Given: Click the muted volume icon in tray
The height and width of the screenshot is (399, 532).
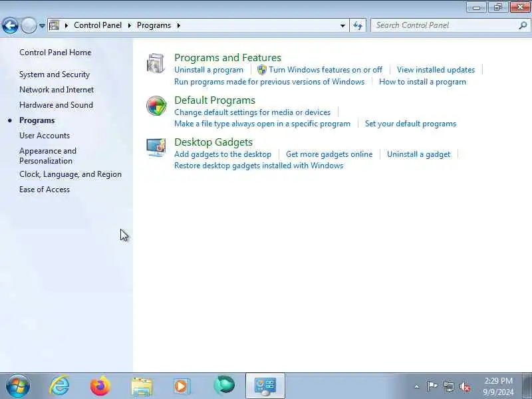Looking at the screenshot, I should coord(465,386).
